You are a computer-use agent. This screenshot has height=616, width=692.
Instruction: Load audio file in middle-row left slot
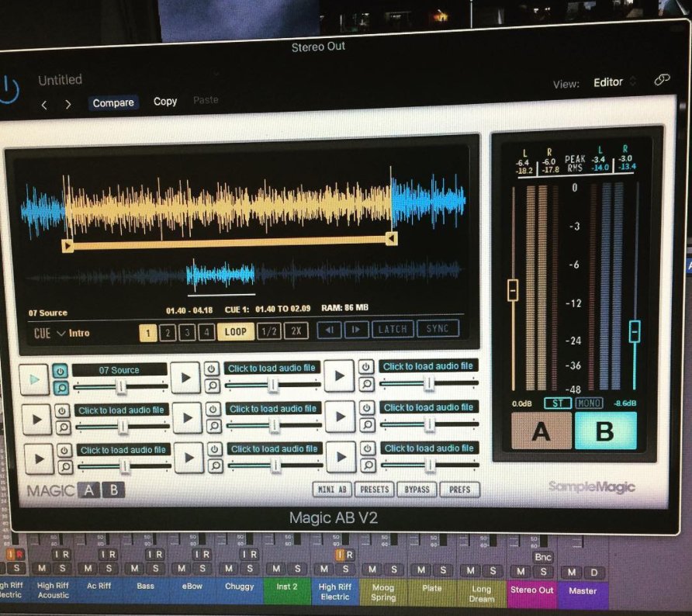[121, 410]
